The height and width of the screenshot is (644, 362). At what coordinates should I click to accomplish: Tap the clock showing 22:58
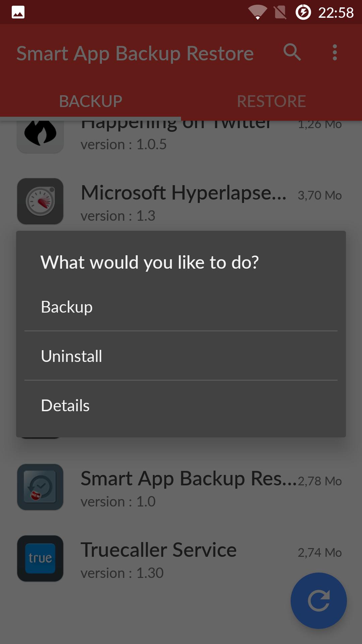coord(336,13)
